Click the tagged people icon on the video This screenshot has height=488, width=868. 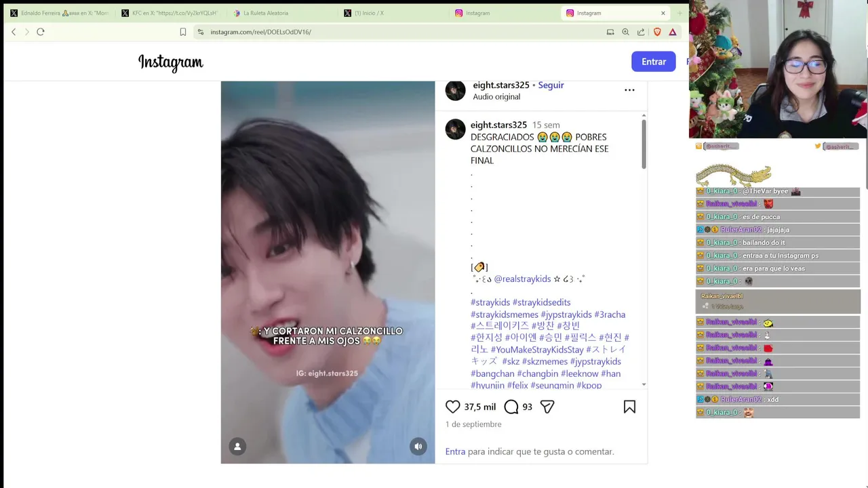(x=237, y=446)
